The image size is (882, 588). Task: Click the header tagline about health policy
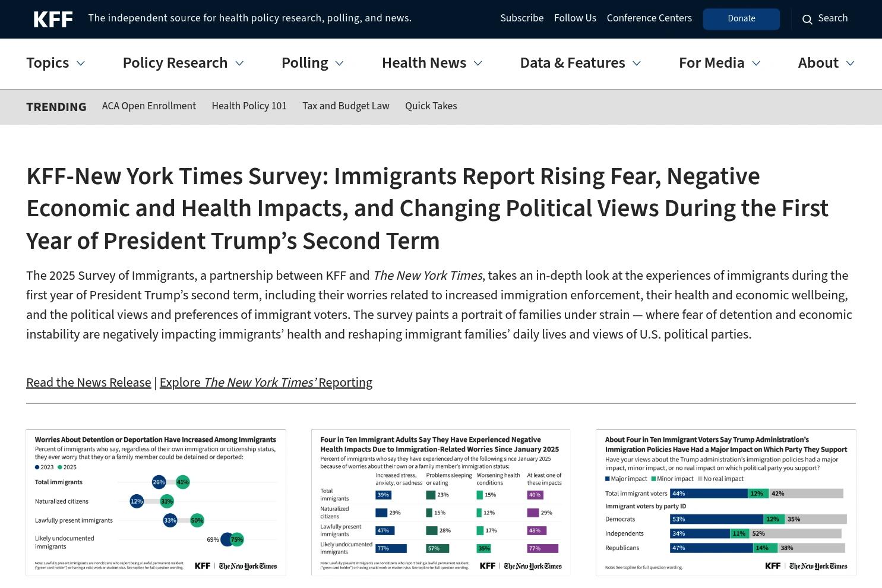tap(250, 18)
